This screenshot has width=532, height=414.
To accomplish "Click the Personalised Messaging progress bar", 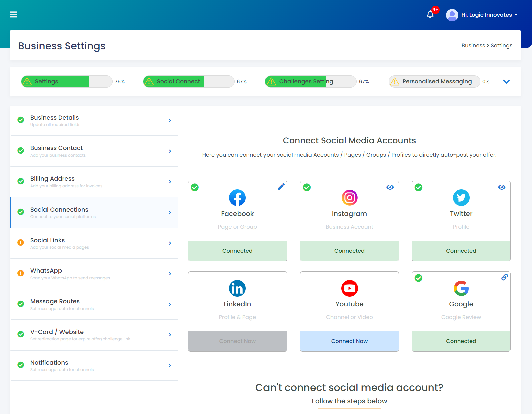I will point(434,81).
